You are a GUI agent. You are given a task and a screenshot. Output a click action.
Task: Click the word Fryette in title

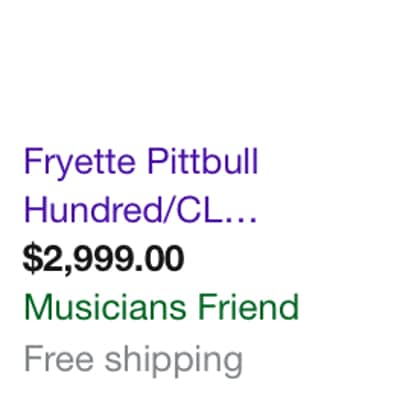[x=80, y=163]
